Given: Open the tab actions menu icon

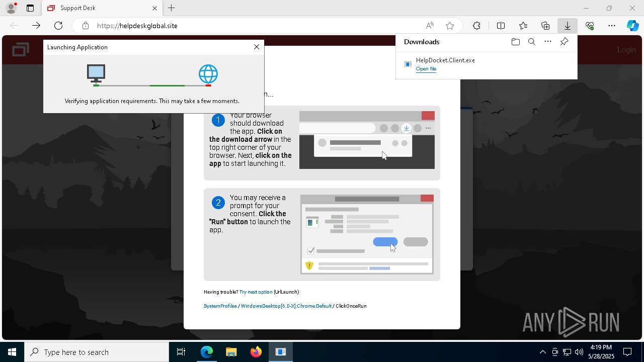Looking at the screenshot, I should 30,8.
